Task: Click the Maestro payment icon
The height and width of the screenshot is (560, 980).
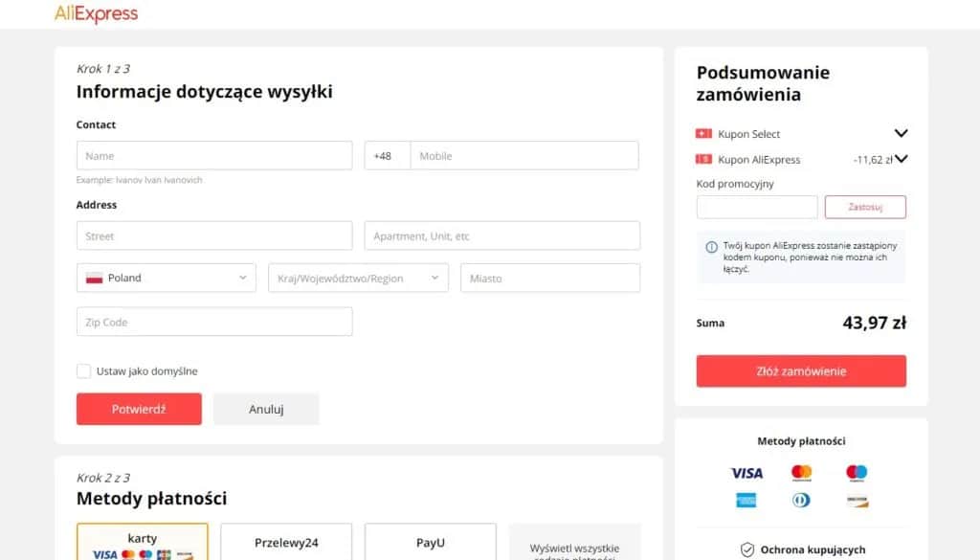Action: click(857, 473)
